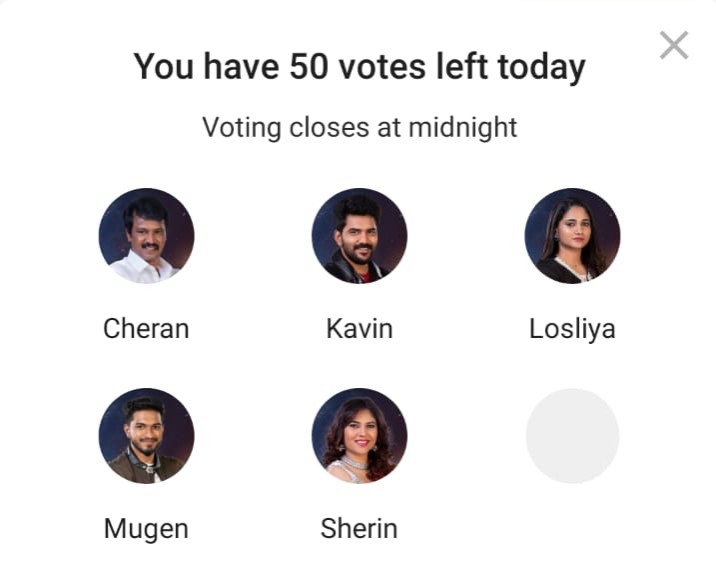
Task: Tap the Mugen name label
Action: (146, 529)
